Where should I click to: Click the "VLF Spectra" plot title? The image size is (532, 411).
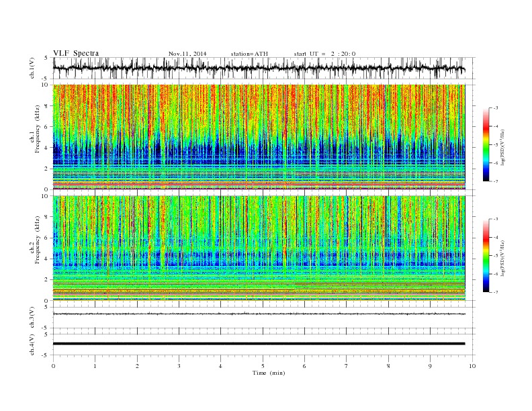click(x=76, y=53)
